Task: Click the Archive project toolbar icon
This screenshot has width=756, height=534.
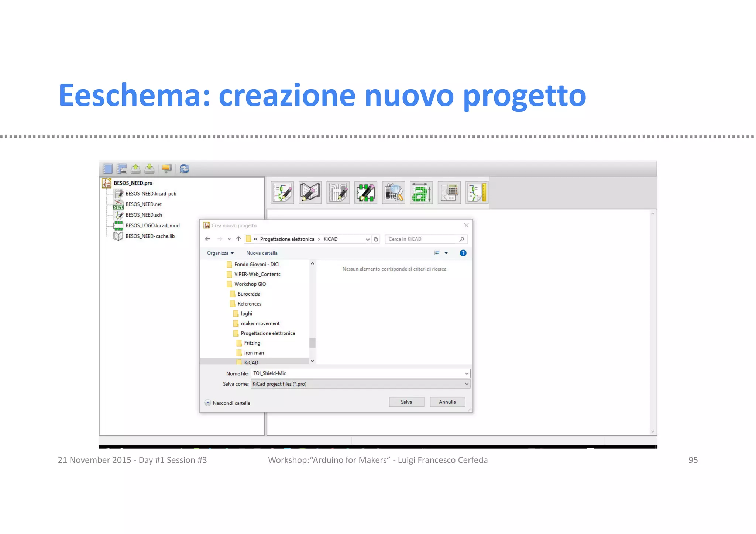Action: point(167,169)
